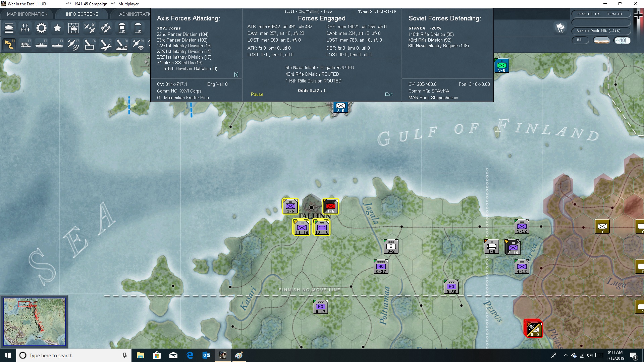Switch to the INFO SCREENS tab

pyautogui.click(x=82, y=14)
